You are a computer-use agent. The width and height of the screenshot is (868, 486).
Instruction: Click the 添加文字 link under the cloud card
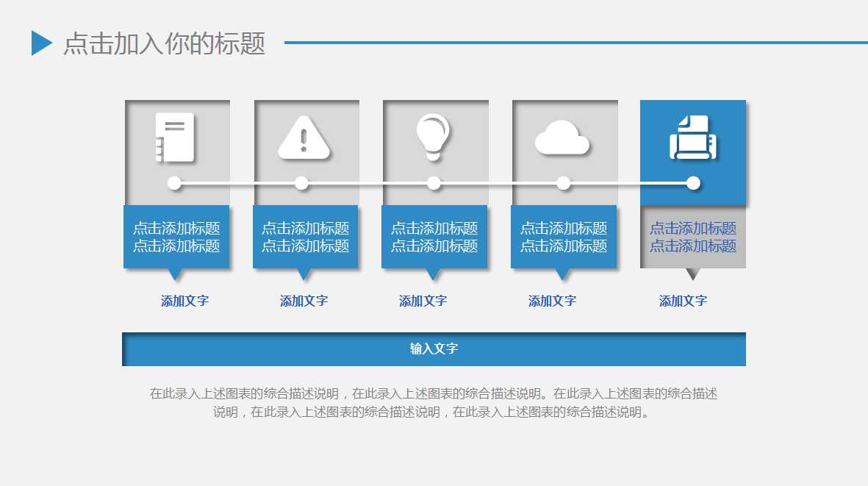coord(552,300)
